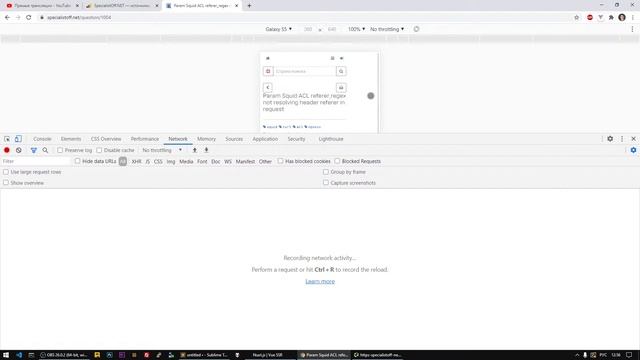Click the red adblock extension icon
The height and width of the screenshot is (360, 640).
coord(590,18)
